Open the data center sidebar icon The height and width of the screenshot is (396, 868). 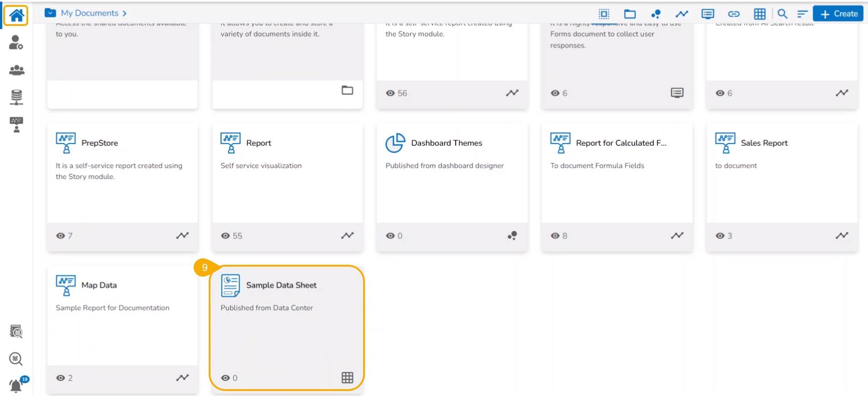pos(16,97)
